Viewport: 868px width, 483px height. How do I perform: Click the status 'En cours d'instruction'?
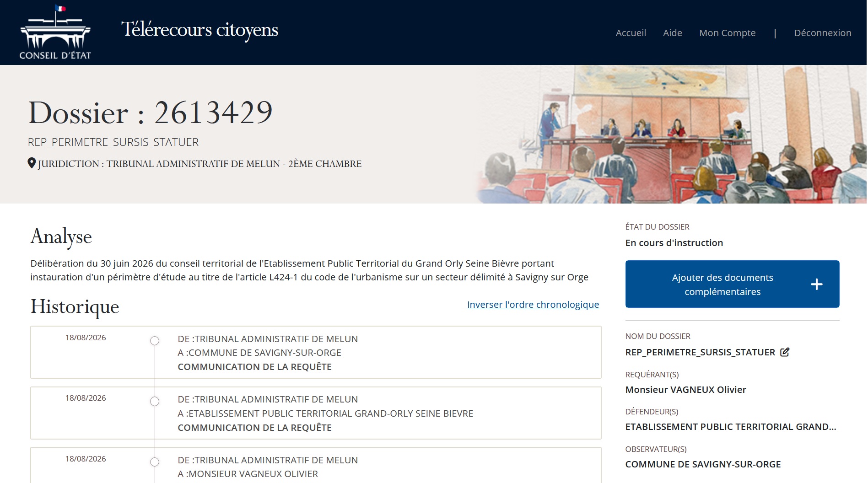tap(674, 243)
